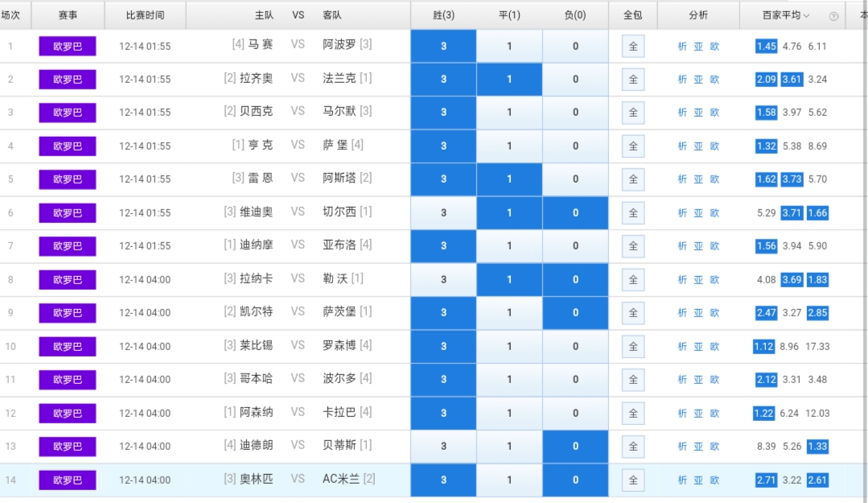Click away team 贝蒂斯
The image size is (868, 503).
[339, 445]
